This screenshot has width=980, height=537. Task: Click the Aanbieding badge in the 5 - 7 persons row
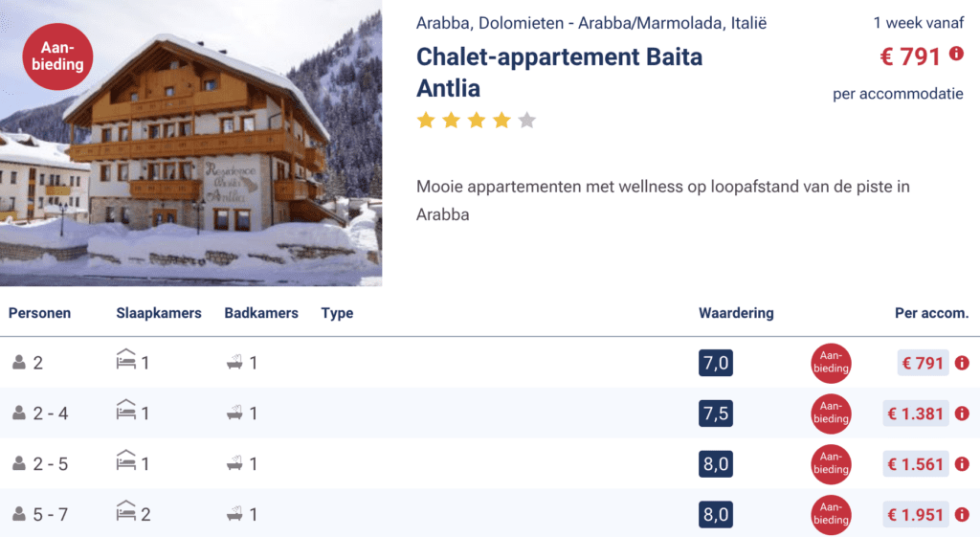831,515
